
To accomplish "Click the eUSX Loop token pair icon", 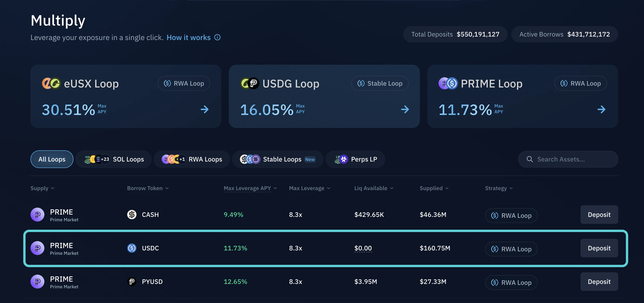I will click(51, 83).
